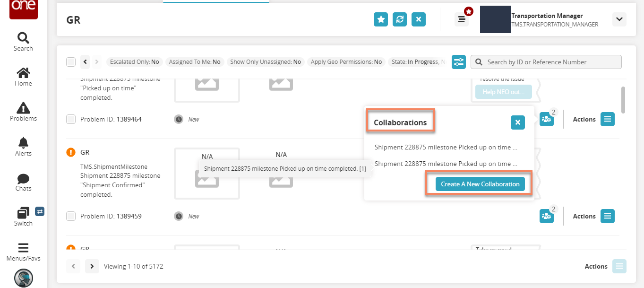Go to next page of results
The width and height of the screenshot is (644, 288).
click(92, 266)
